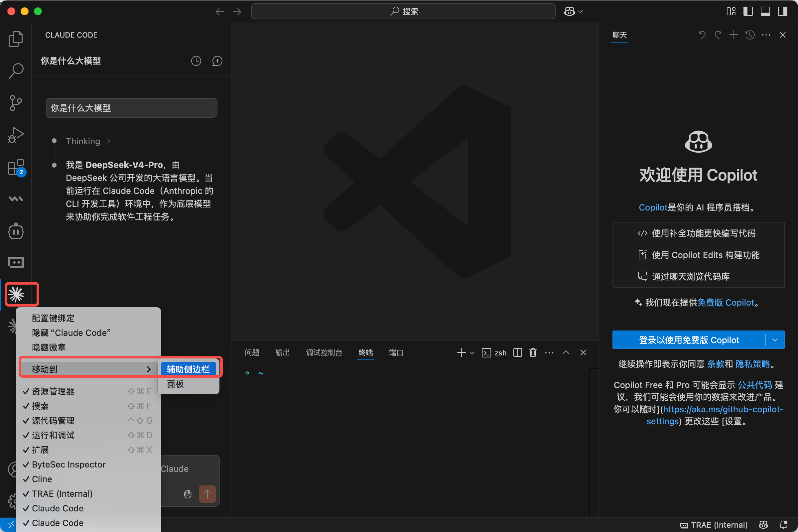Viewport: 798px width, 532px height.
Task: Open Copilot status icon in status bar
Action: coord(763,525)
